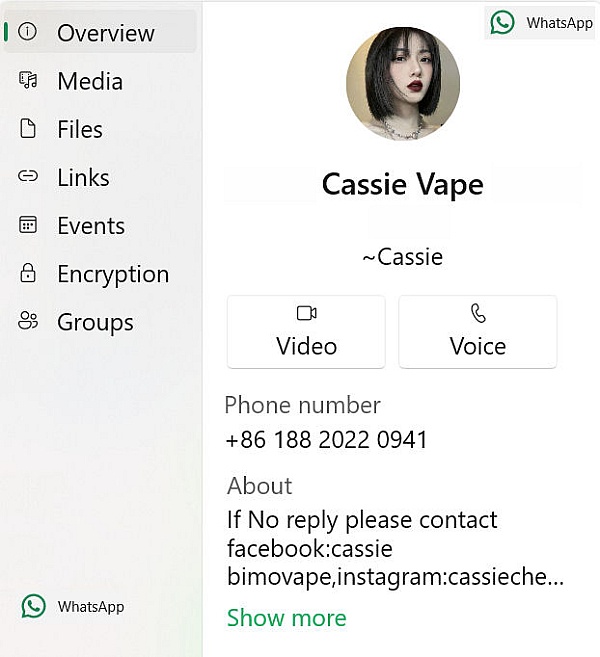Select the Events tab label
Screen dimensions: 600x657
pyautogui.click(x=91, y=225)
